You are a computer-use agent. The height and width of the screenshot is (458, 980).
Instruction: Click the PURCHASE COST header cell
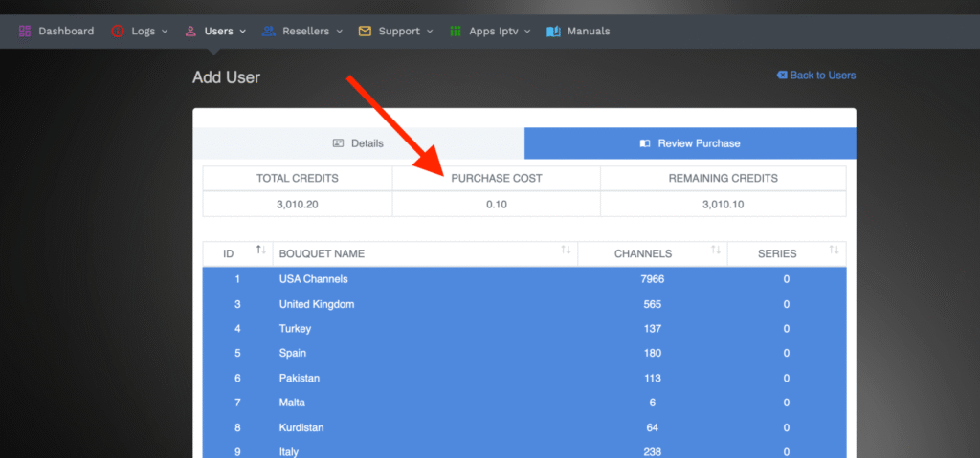(497, 178)
